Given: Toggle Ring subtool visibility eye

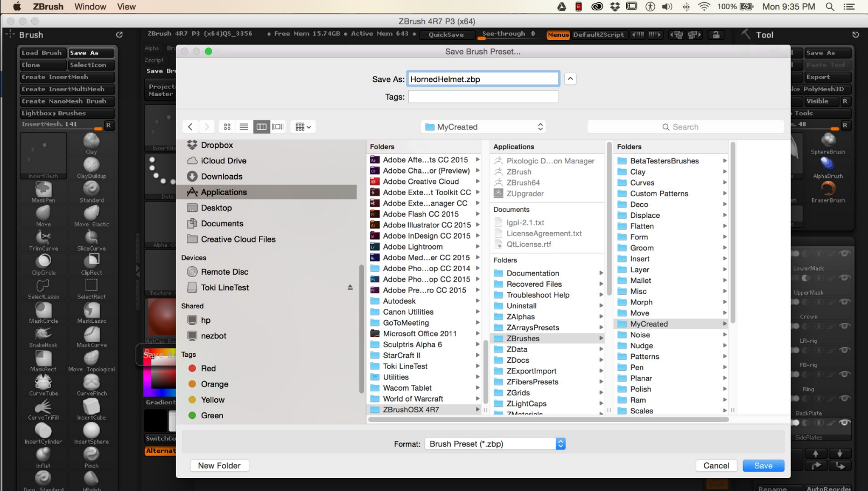Looking at the screenshot, I should coord(845,374).
